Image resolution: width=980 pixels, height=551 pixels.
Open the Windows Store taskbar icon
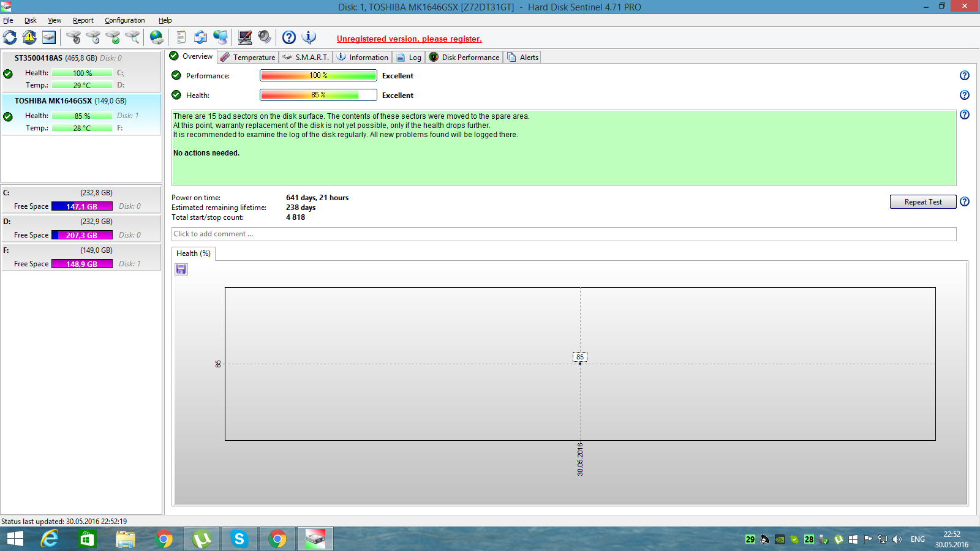pyautogui.click(x=87, y=539)
